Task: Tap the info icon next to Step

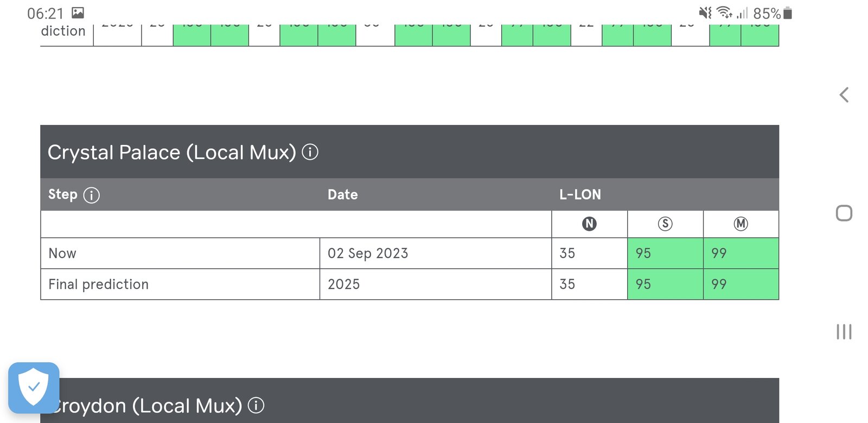Action: (91, 195)
